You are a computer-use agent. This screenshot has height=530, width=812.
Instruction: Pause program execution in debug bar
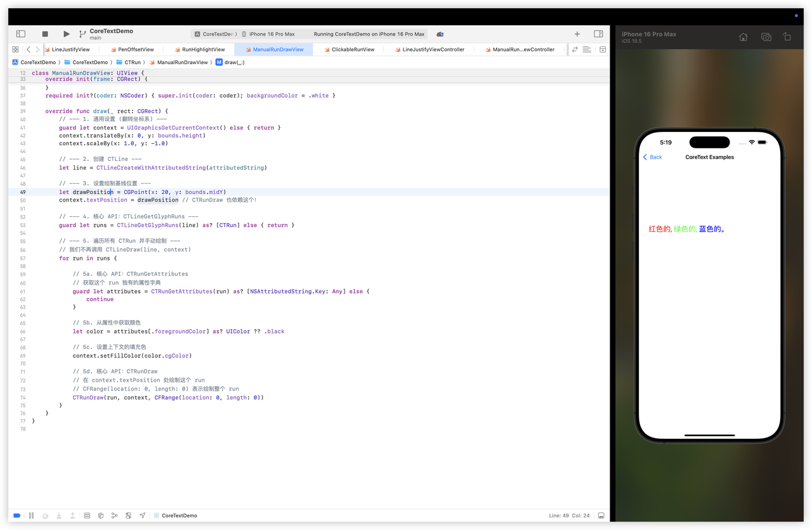[31, 515]
